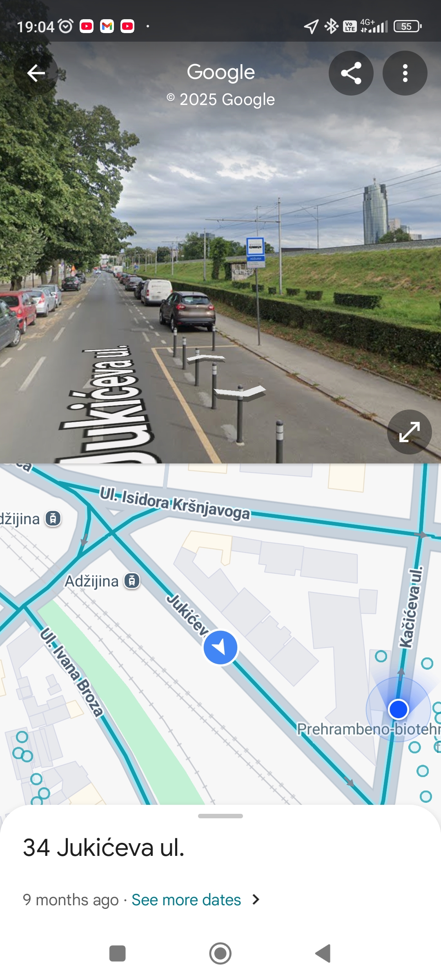Tap the 34 Jukićeva ul. address title
This screenshot has height=980, width=441.
point(104,848)
